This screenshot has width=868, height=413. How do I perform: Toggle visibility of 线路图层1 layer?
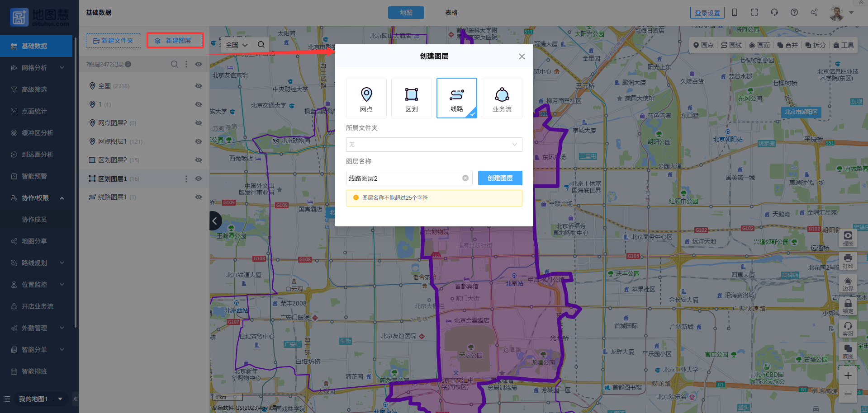[x=198, y=197]
